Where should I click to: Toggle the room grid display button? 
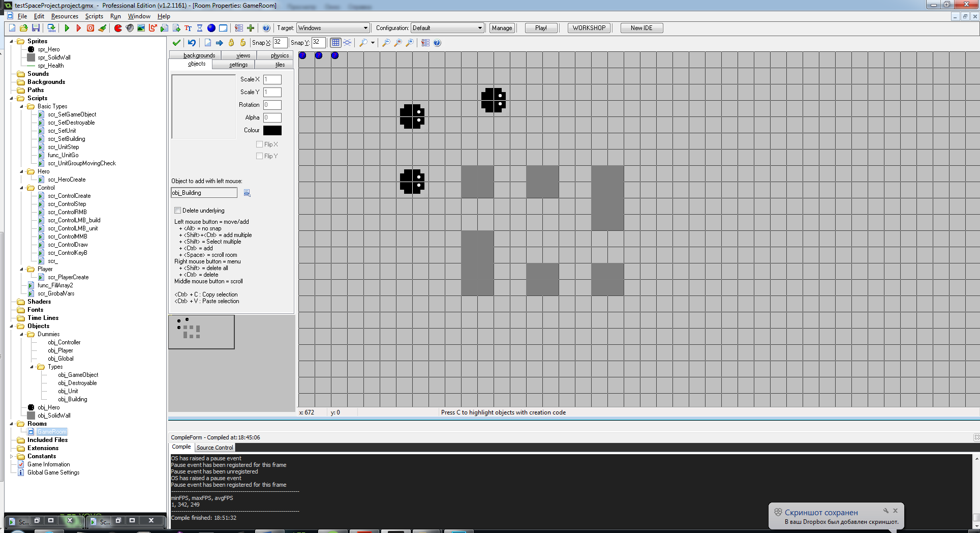(335, 43)
